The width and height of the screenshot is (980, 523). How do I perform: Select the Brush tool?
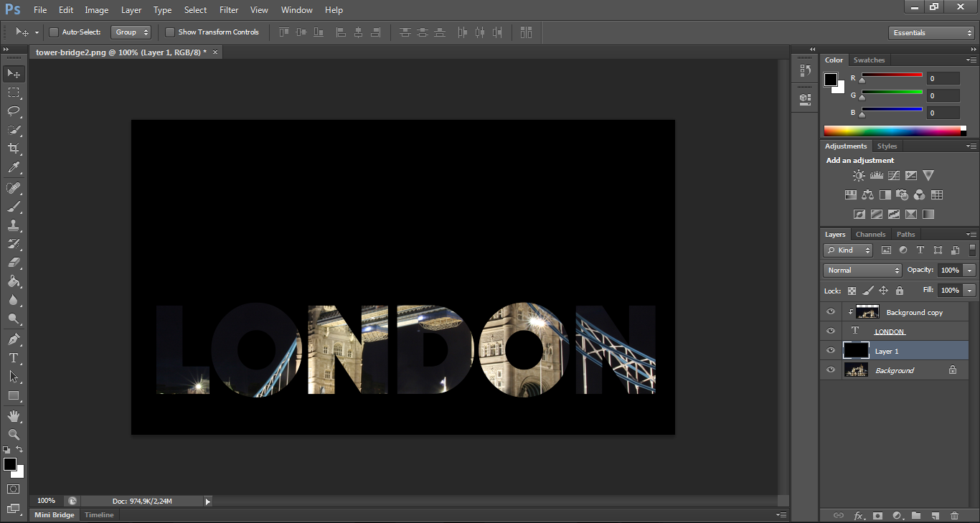click(14, 207)
